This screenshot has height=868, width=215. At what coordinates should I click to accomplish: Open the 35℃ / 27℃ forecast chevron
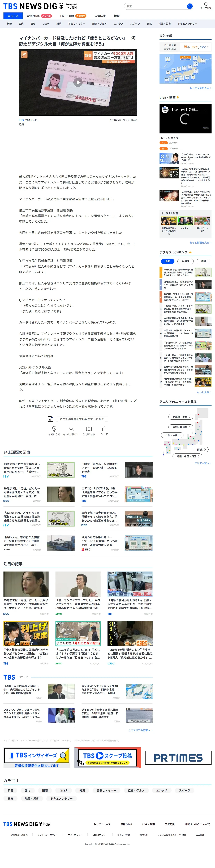pyautogui.click(x=208, y=47)
